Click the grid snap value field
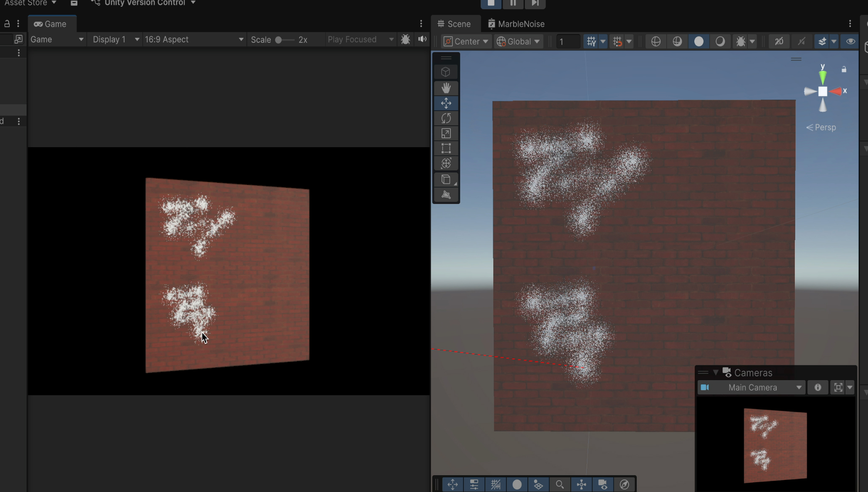The width and height of the screenshot is (868, 492). [568, 41]
